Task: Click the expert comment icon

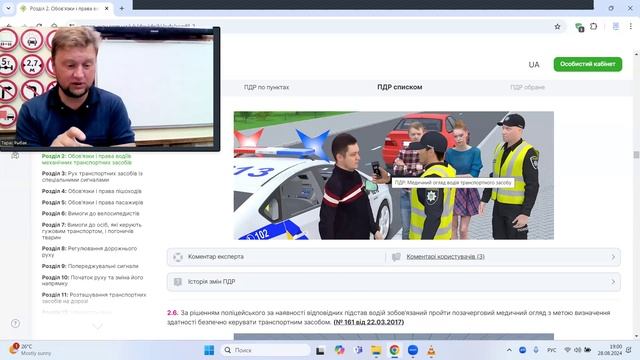Action: point(178,257)
